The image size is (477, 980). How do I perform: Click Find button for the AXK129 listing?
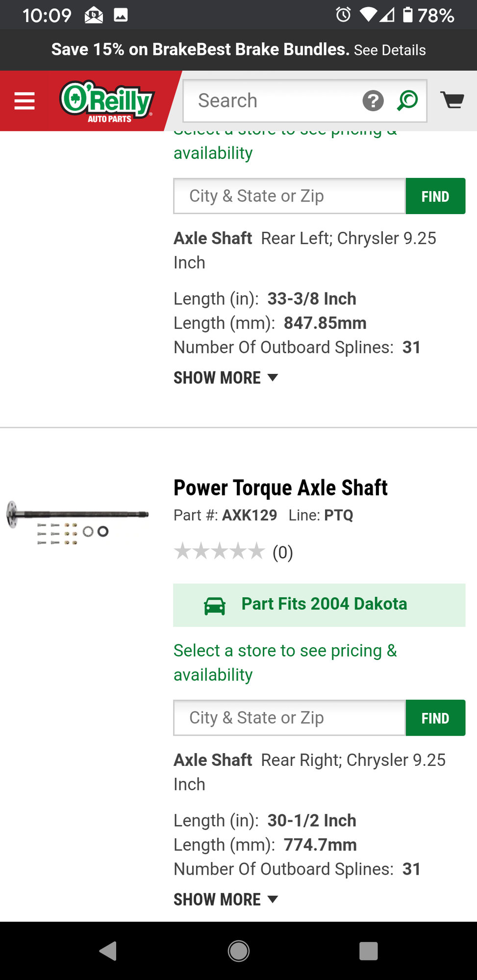pyautogui.click(x=435, y=718)
